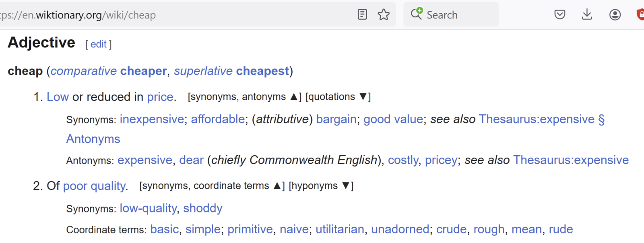Follow the 'superlative' grammar link
This screenshot has height=243, width=644.
203,71
